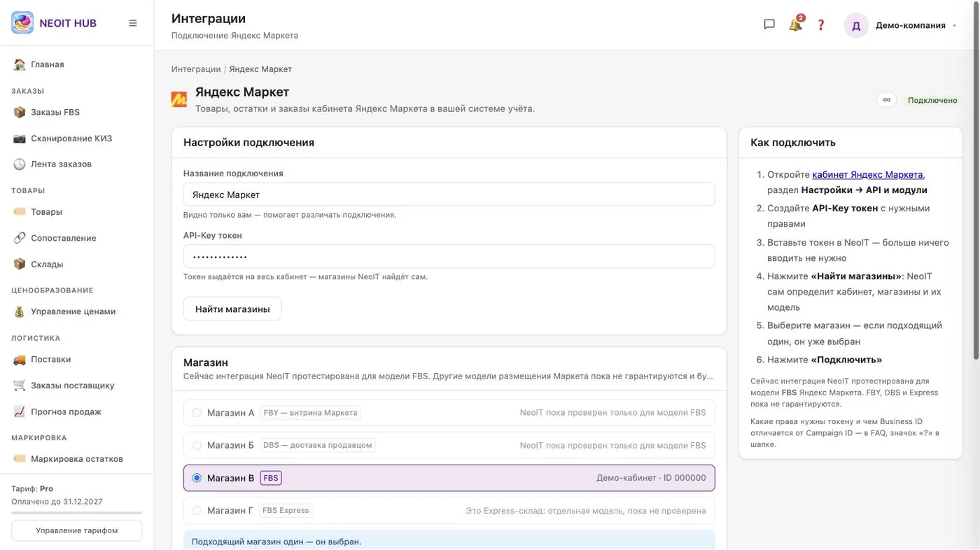Open Маркировка остатков in the sidebar
The width and height of the screenshot is (980, 550).
pos(77,459)
